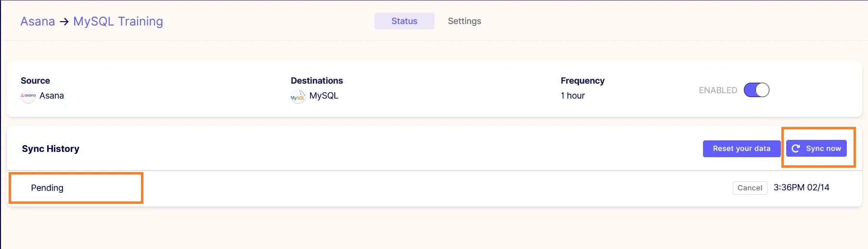Click the MySQL destination logo icon
Image resolution: width=868 pixels, height=249 pixels.
click(x=298, y=97)
